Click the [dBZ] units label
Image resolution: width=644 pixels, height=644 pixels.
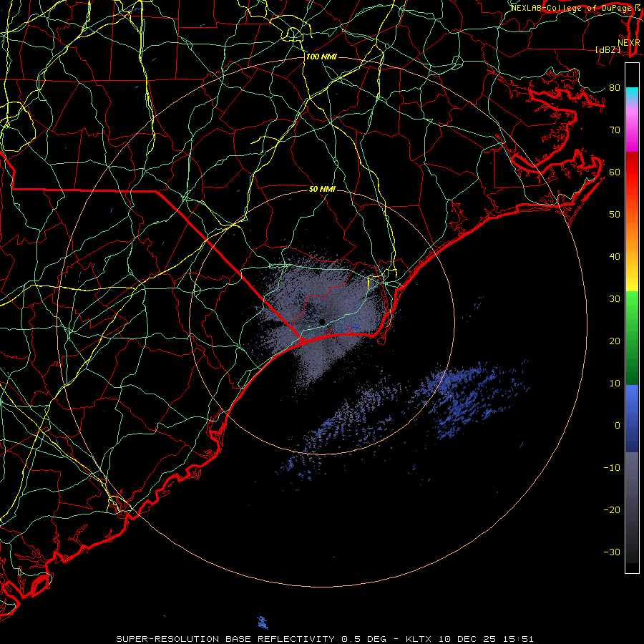click(x=608, y=49)
